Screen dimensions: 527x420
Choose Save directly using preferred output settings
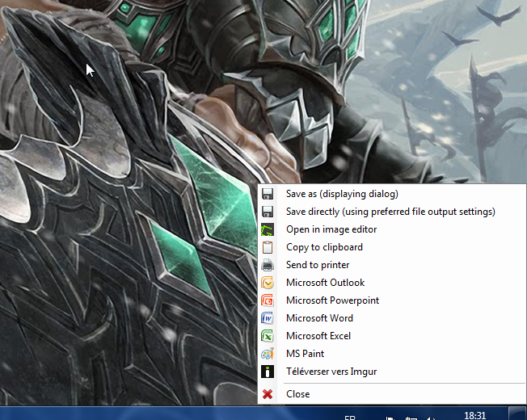click(390, 212)
